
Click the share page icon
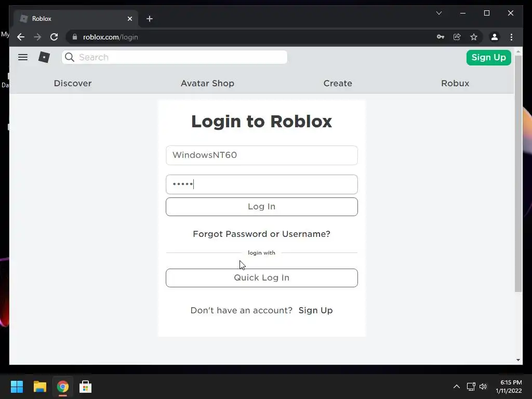tap(457, 37)
